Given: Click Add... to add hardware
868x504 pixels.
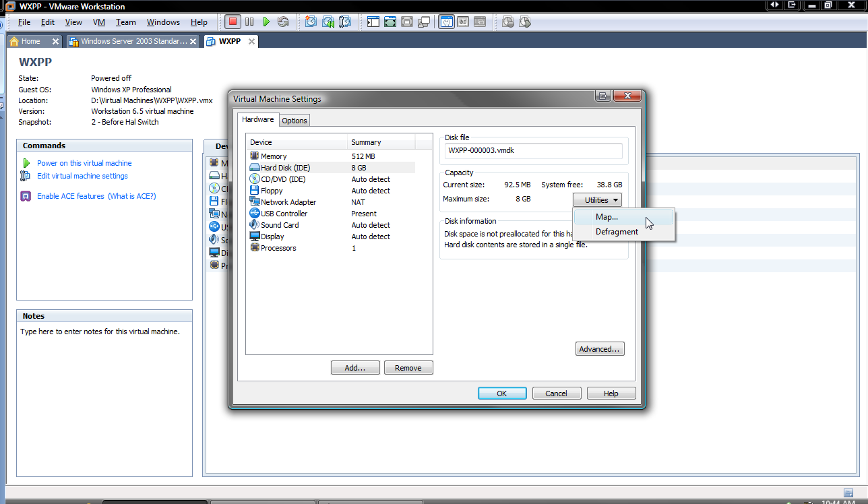Looking at the screenshot, I should pos(355,368).
